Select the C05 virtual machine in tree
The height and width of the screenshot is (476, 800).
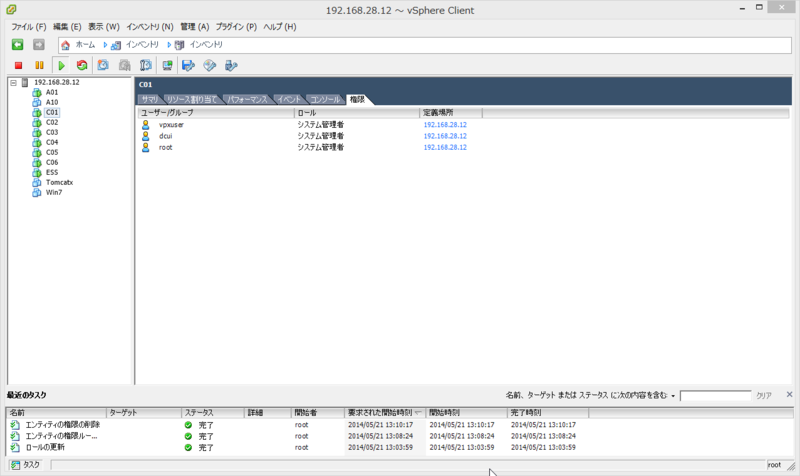click(x=52, y=153)
